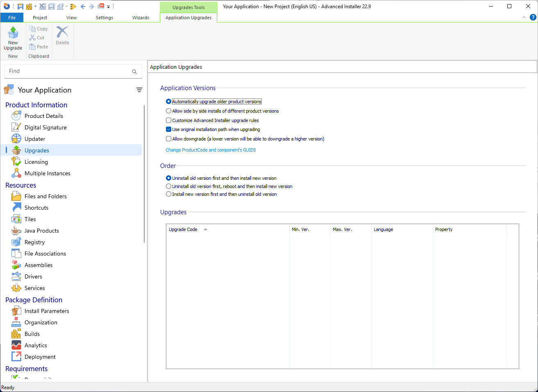The image size is (538, 392).
Task: Click the Change ProductCode and component's GUIDS link
Action: pos(211,150)
